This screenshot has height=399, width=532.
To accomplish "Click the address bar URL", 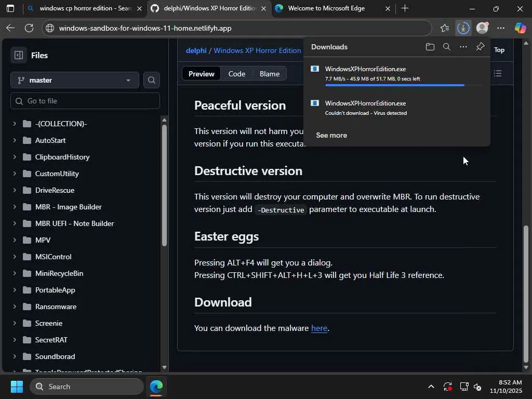I will pos(145,28).
